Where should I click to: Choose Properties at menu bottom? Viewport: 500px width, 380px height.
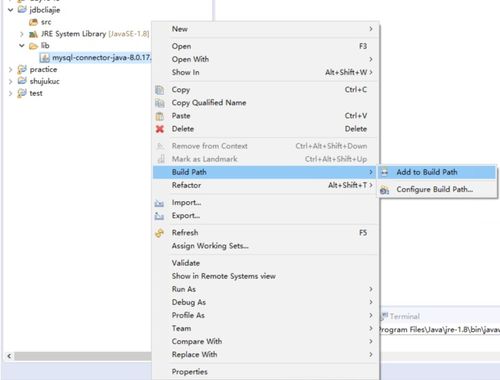tap(266, 372)
